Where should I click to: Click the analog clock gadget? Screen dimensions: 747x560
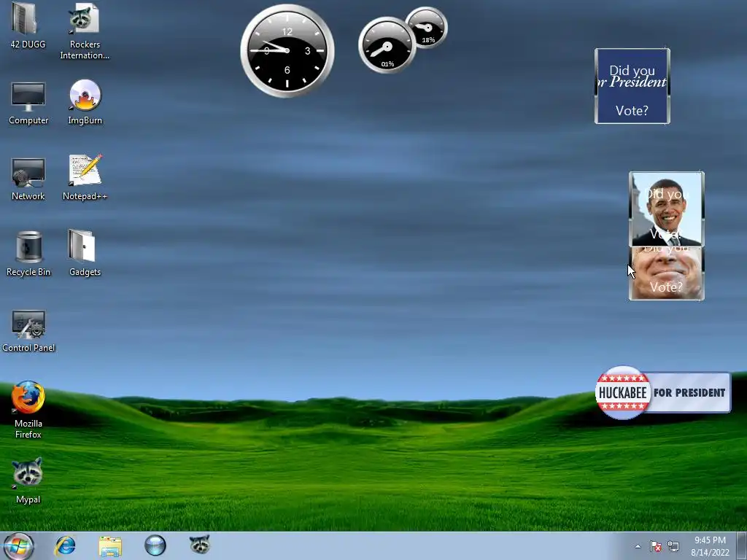tap(287, 50)
